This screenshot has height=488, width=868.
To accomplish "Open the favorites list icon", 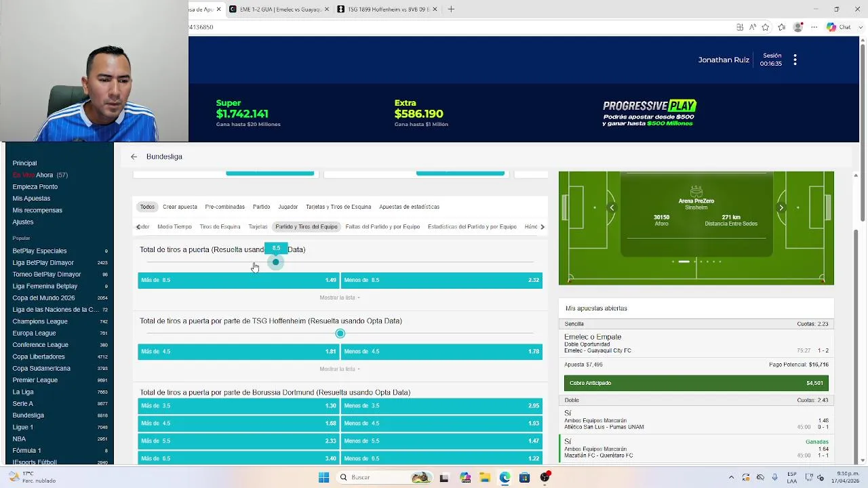I will [x=782, y=27].
